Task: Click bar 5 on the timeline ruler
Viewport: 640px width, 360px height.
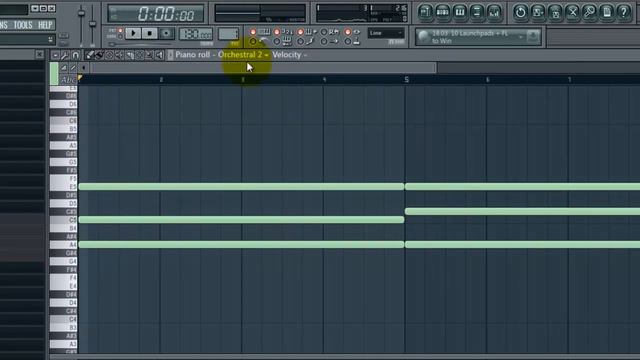Action: pyautogui.click(x=407, y=80)
